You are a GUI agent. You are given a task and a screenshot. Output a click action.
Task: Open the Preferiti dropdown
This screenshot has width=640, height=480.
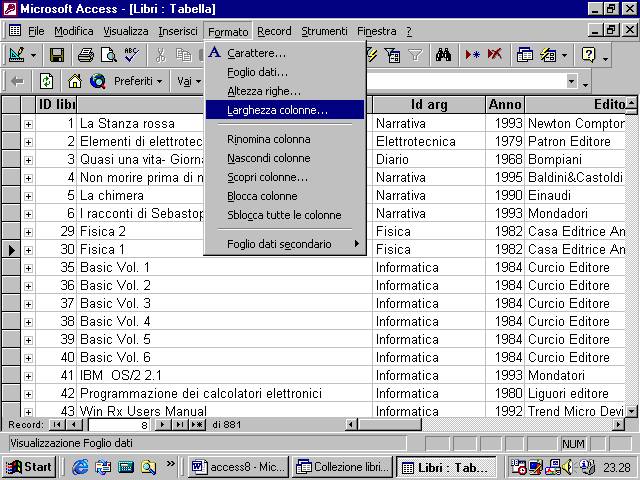138,81
